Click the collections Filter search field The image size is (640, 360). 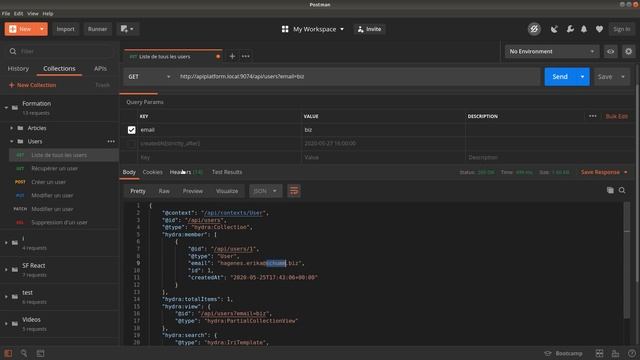coord(61,51)
